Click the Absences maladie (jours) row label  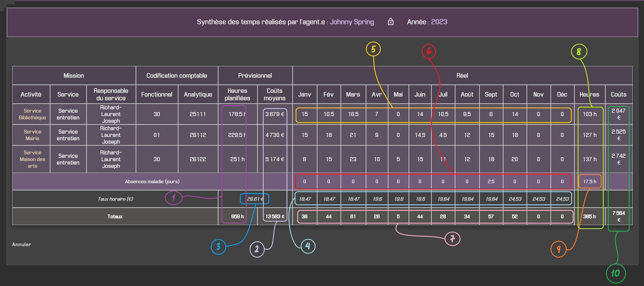pyautogui.click(x=152, y=181)
